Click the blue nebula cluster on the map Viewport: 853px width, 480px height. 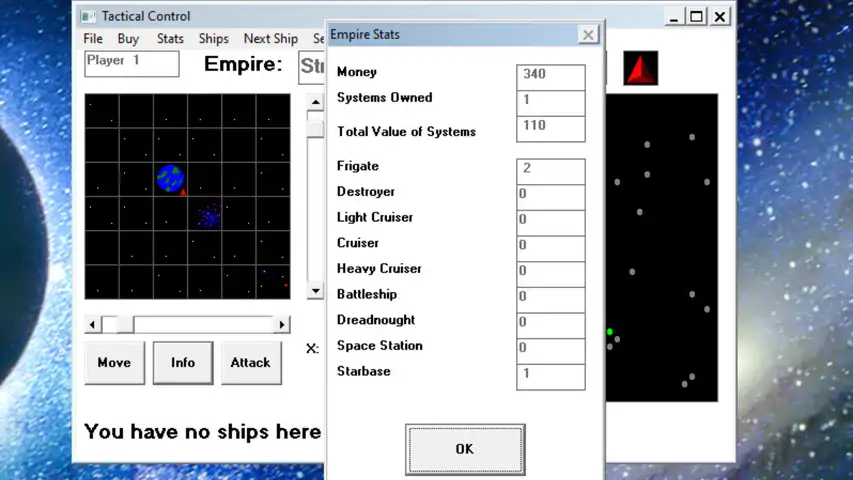click(209, 215)
